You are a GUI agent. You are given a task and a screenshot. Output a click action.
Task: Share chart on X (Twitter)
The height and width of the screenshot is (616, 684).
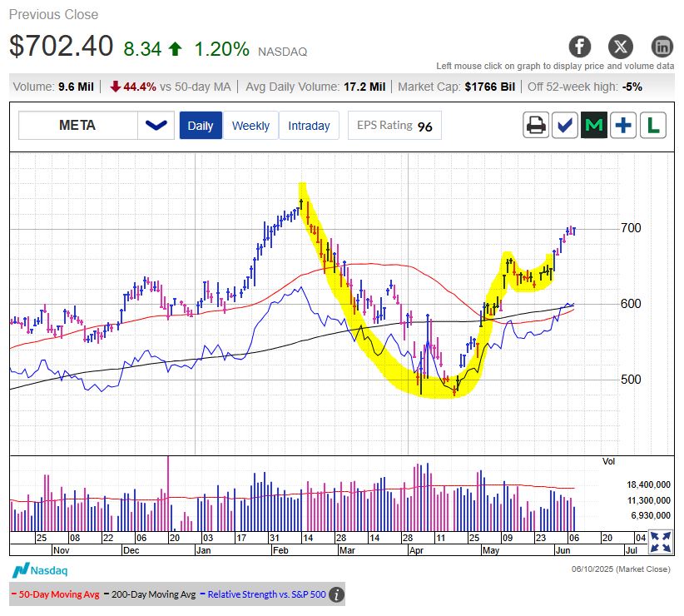pos(621,46)
